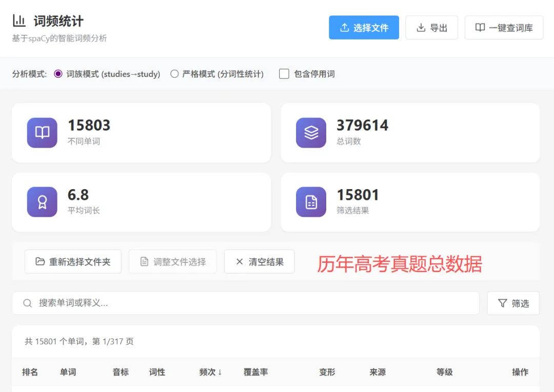Click the badge icon on 平均词长 card
Viewport: 554px width, 392px height.
click(x=42, y=201)
